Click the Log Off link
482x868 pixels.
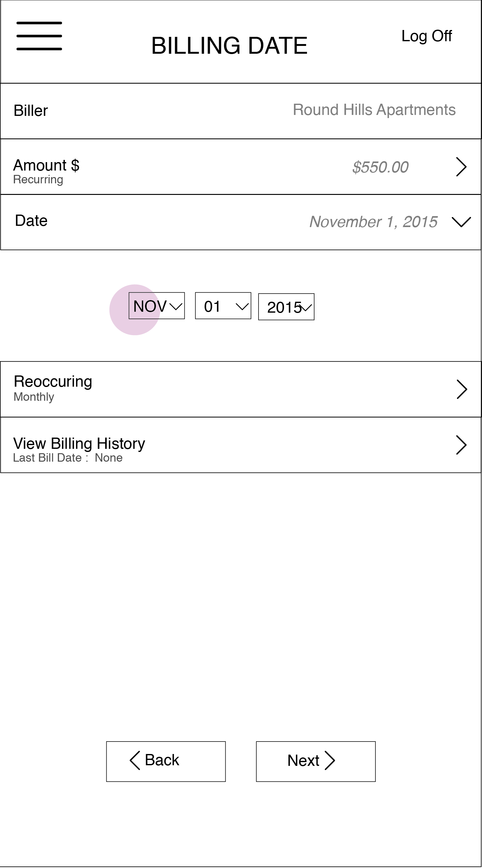(x=426, y=36)
